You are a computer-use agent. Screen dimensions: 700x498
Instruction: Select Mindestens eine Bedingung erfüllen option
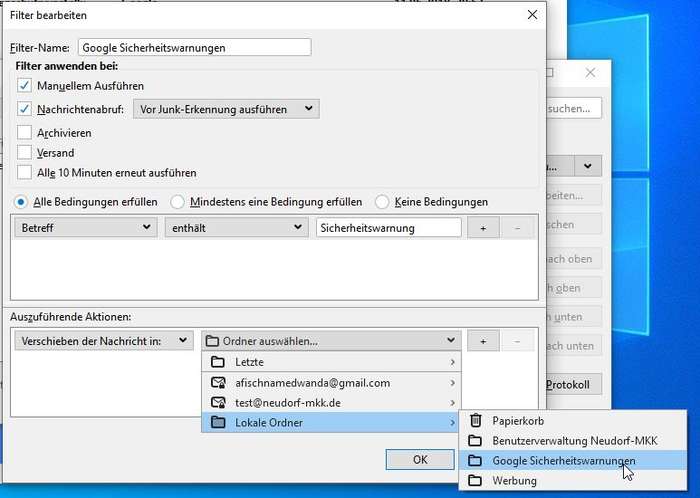click(179, 202)
